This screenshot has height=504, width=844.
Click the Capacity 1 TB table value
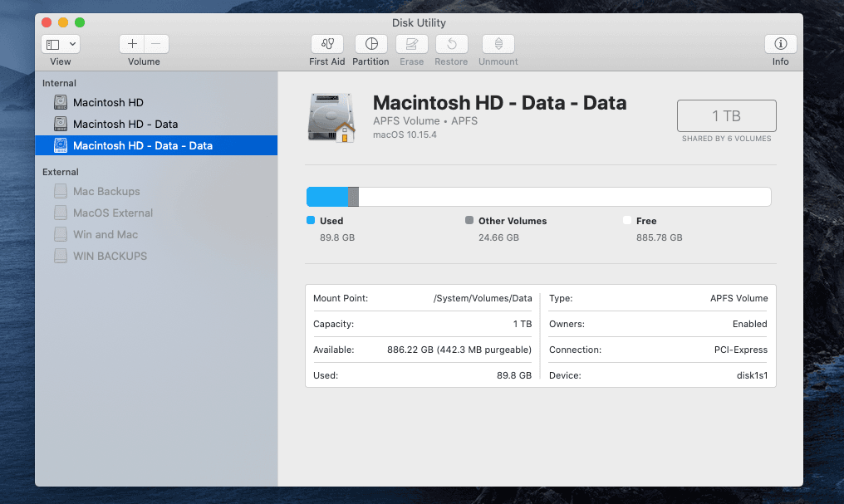click(523, 324)
